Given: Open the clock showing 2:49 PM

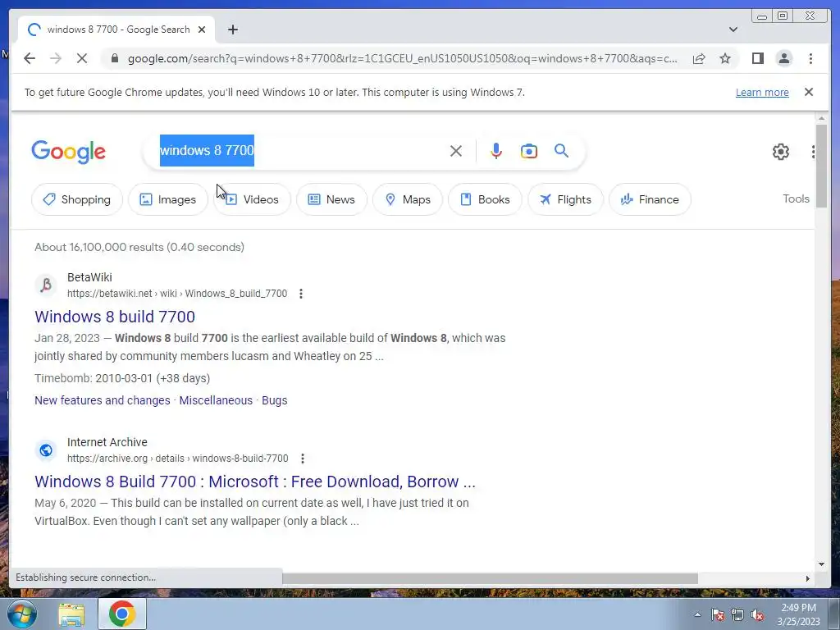Looking at the screenshot, I should pyautogui.click(x=798, y=614).
